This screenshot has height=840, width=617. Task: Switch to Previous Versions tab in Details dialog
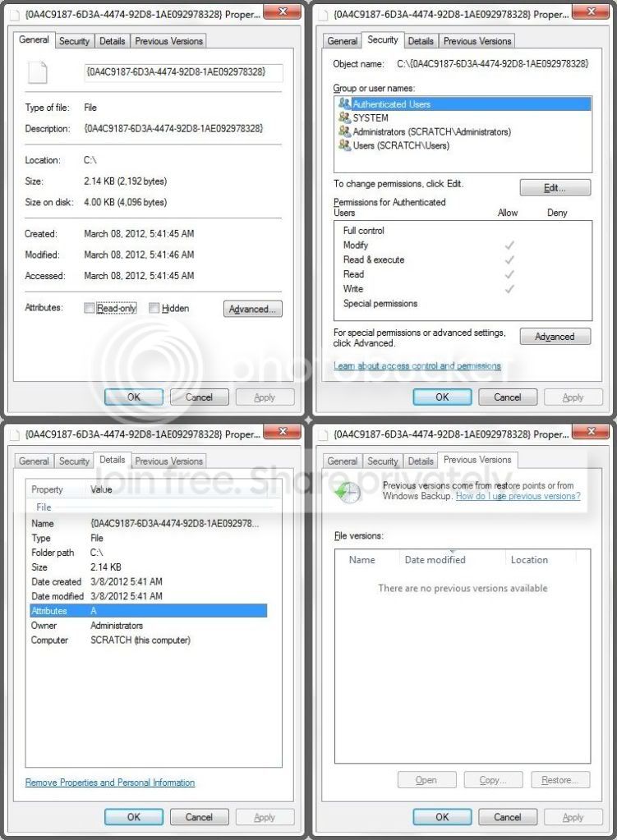168,461
